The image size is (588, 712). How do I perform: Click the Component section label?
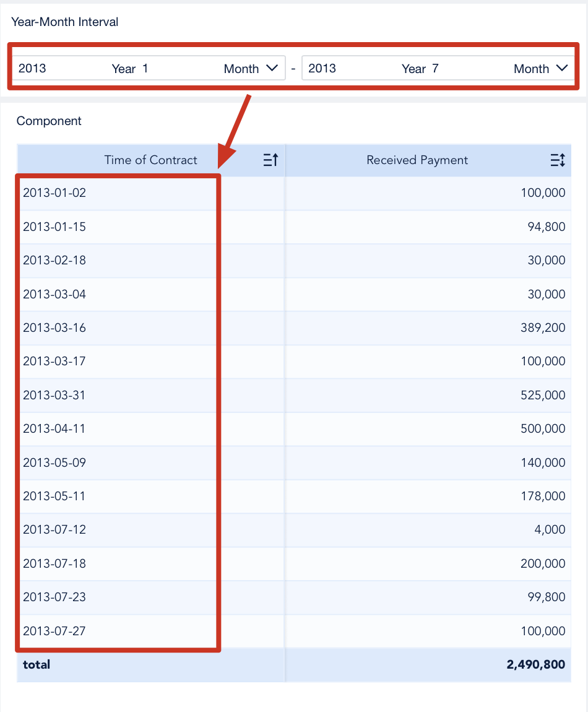pyautogui.click(x=49, y=121)
